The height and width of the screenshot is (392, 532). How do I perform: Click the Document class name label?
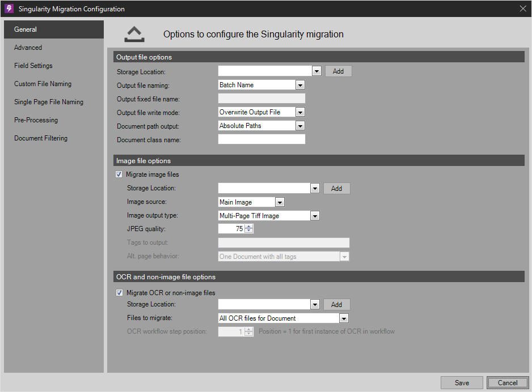pyautogui.click(x=149, y=140)
